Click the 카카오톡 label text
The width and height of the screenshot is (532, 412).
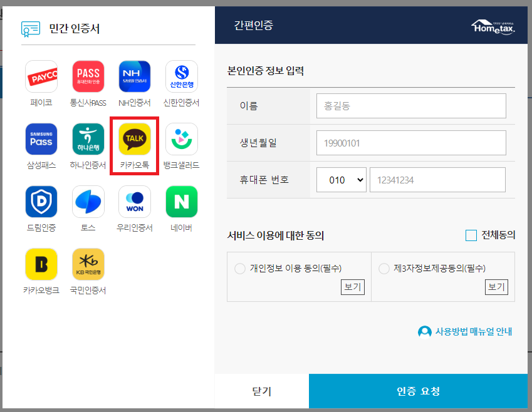point(134,165)
